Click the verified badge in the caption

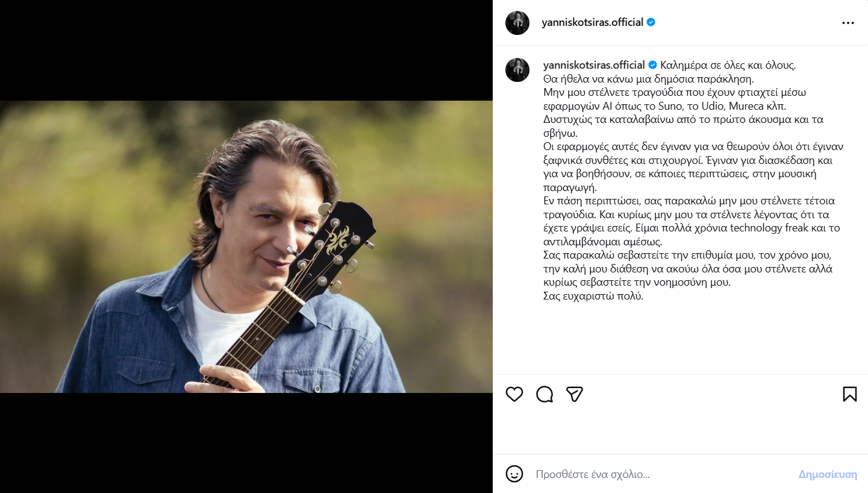pyautogui.click(x=652, y=65)
